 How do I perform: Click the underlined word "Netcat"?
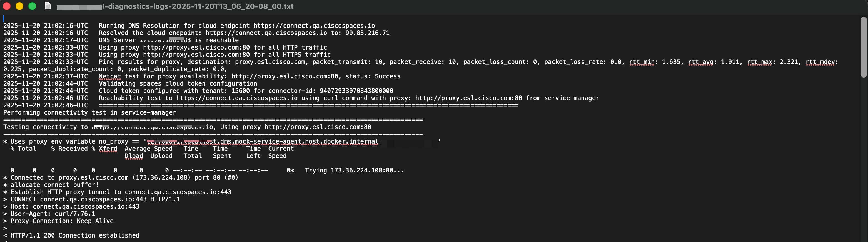[109, 76]
